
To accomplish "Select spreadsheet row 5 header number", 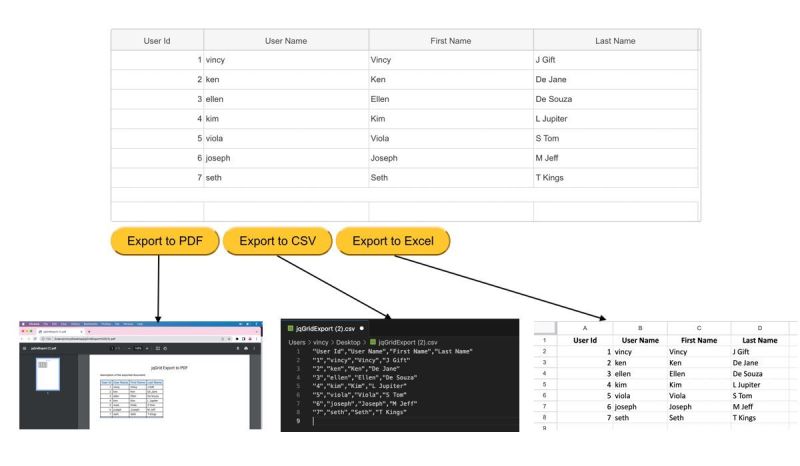I will click(x=544, y=384).
